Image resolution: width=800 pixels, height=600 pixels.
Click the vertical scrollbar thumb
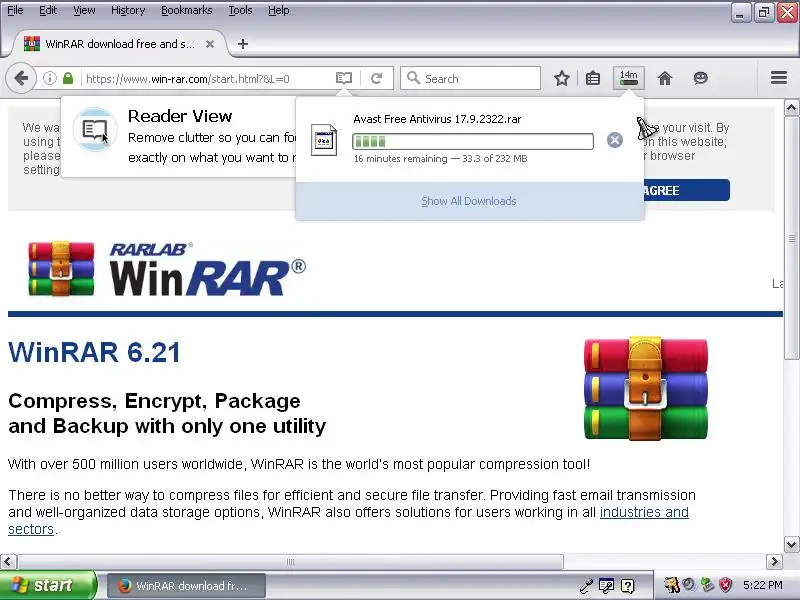click(x=791, y=238)
